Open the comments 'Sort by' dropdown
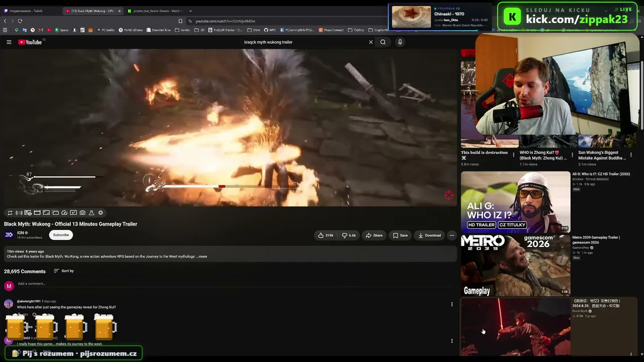This screenshot has height=362, width=644. 64,271
